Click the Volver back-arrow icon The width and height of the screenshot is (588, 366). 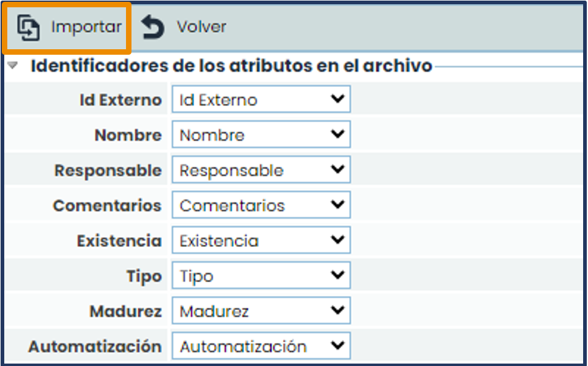[x=153, y=28]
